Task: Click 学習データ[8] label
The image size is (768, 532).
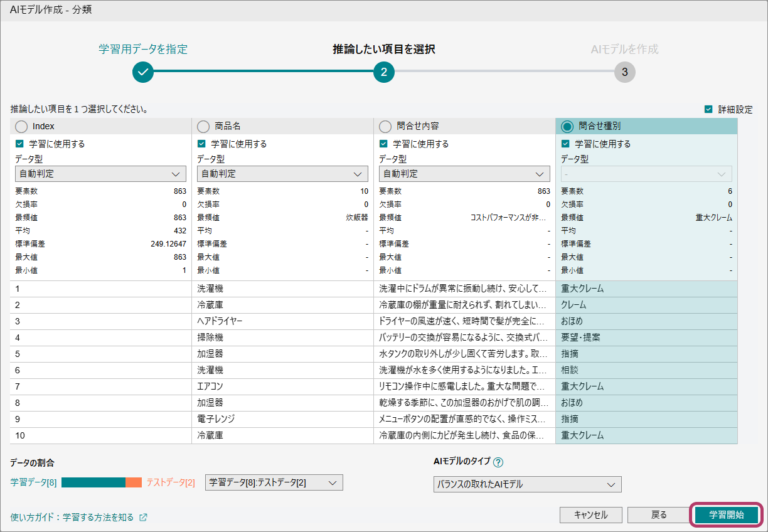Action: (34, 482)
